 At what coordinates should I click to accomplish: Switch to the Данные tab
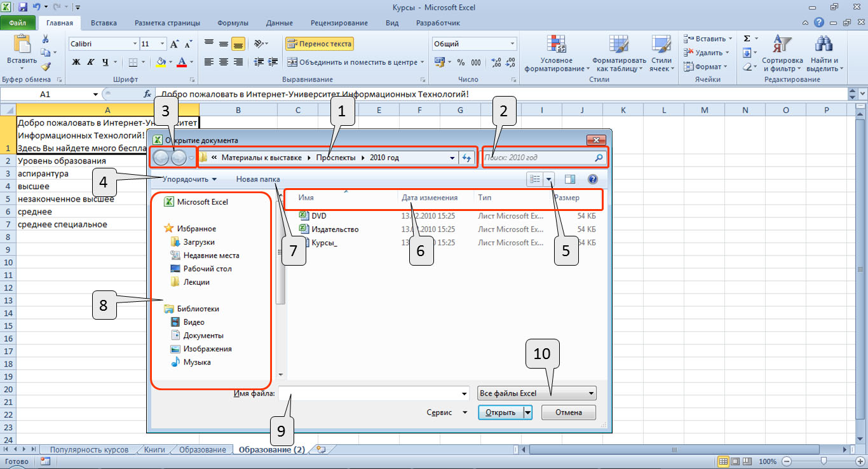[x=280, y=23]
